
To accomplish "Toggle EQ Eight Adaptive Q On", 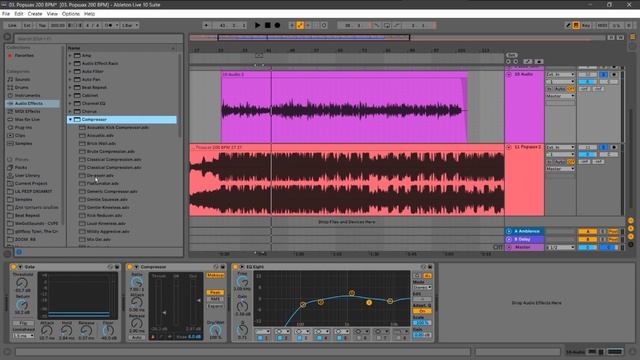I will click(422, 311).
